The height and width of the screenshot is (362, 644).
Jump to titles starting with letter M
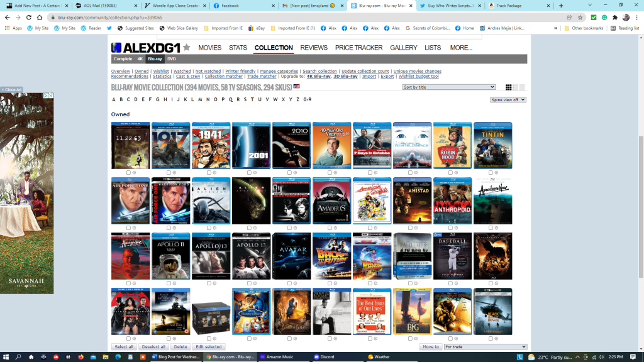click(200, 100)
